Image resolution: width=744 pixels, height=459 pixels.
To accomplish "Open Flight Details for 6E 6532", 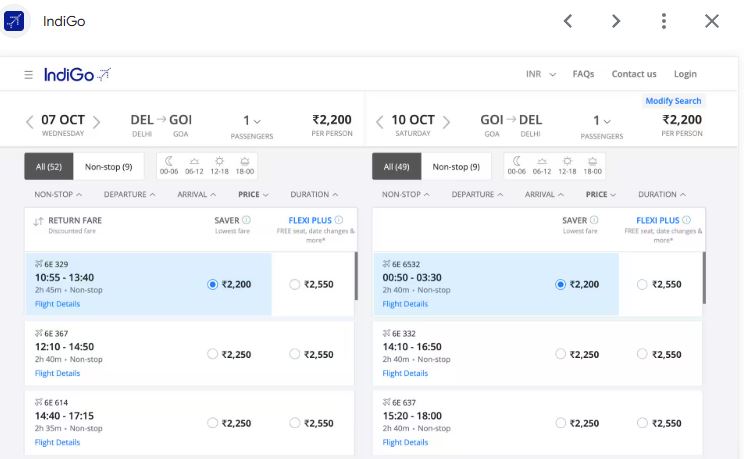I will pos(405,304).
